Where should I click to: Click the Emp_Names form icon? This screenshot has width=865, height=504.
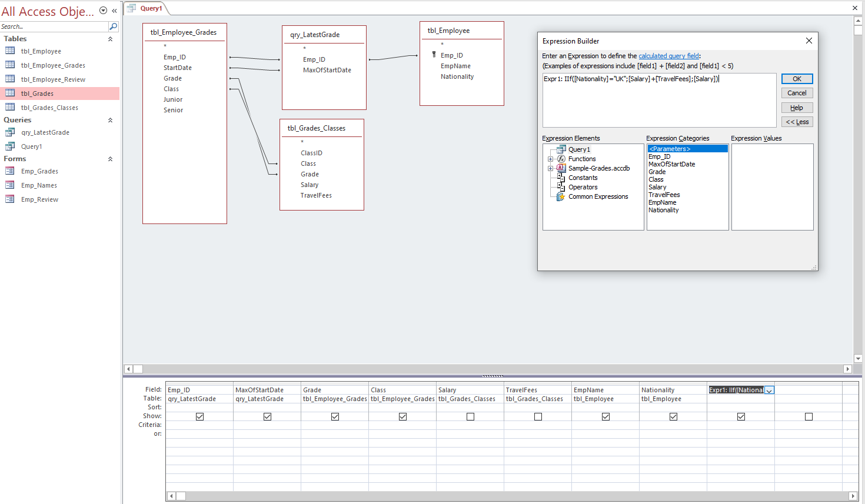tap(10, 185)
